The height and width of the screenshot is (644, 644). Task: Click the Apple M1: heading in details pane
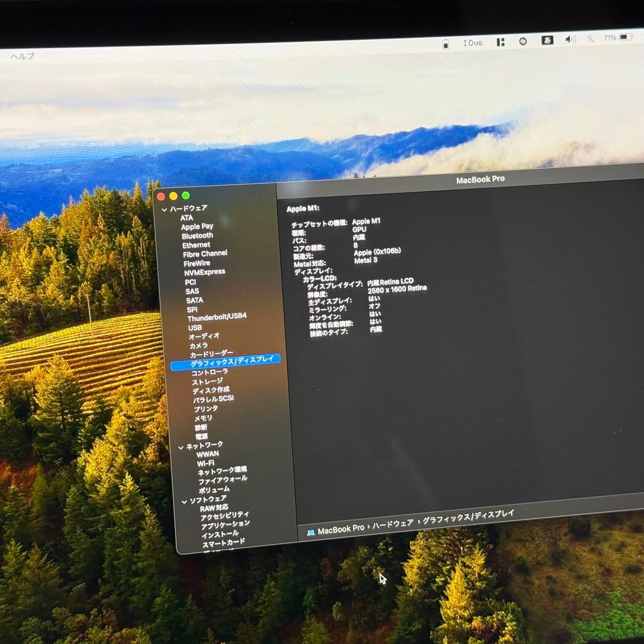coord(303,209)
